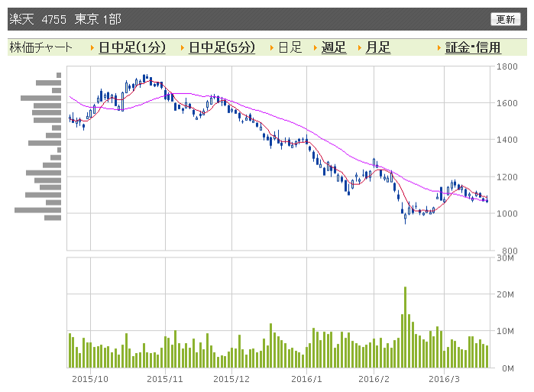Click the orange arrow beside 日中足(1分)
Viewport: 534px width, 392px height.
click(x=92, y=48)
